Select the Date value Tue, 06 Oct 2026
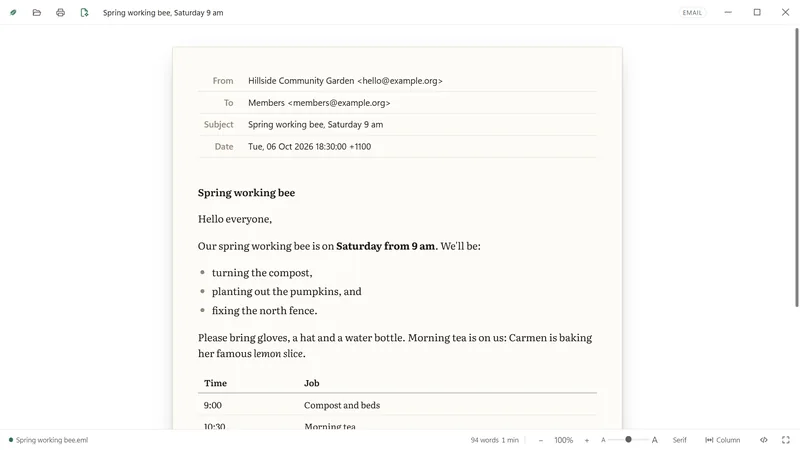Viewport: 800px width, 450px height. coord(310,146)
